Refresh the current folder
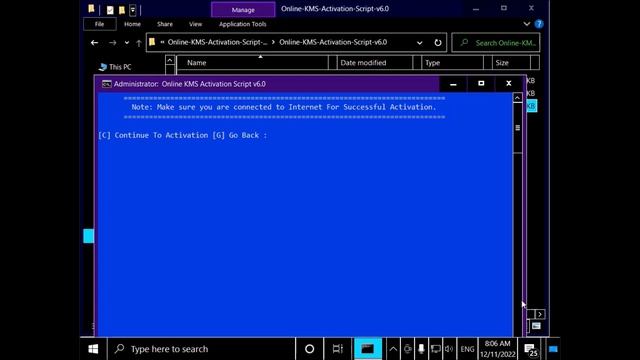Screen dimensions: 640x360 pos(438,42)
